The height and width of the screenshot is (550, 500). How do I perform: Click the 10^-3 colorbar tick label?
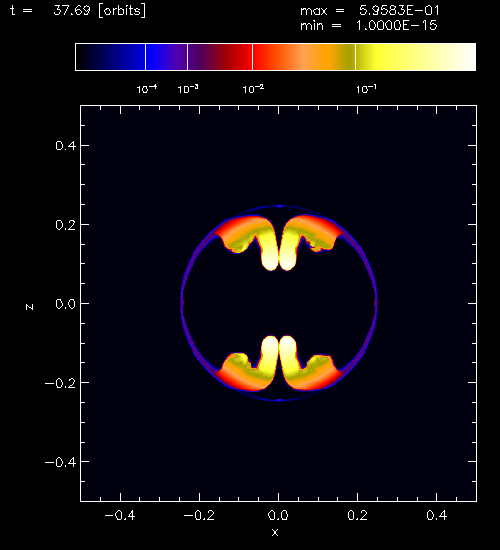[188, 89]
